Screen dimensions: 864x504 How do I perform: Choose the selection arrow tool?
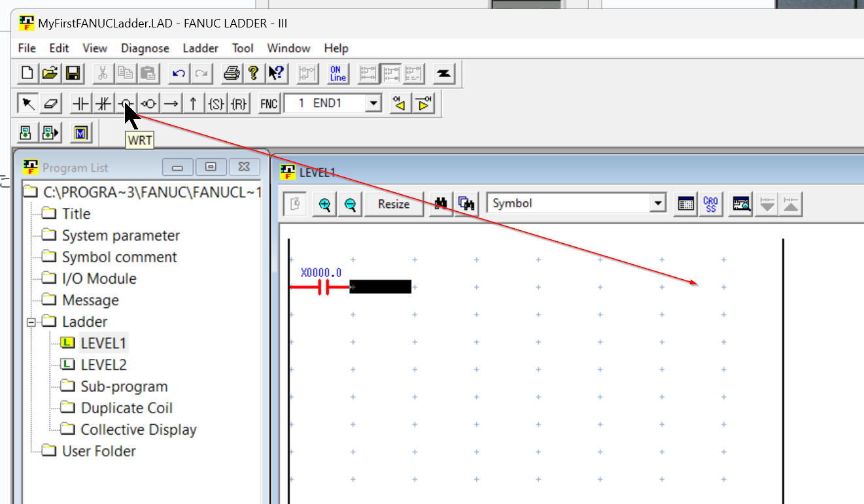pos(27,103)
